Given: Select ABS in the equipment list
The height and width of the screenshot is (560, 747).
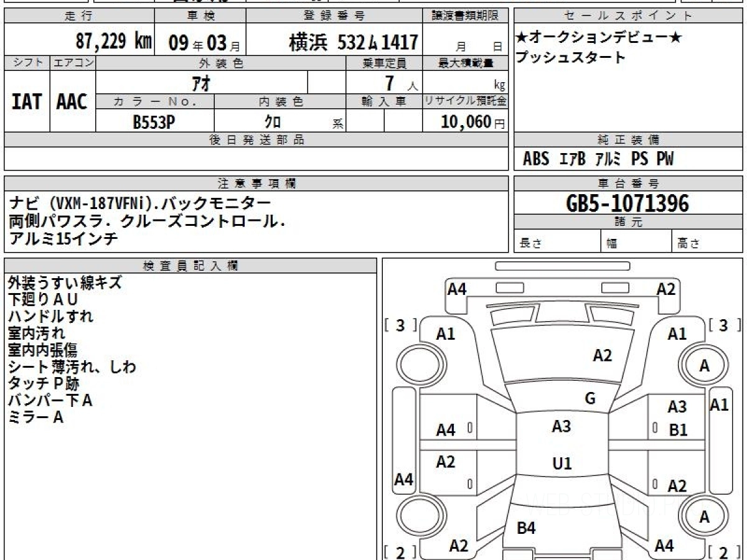Looking at the screenshot, I should (536, 159).
